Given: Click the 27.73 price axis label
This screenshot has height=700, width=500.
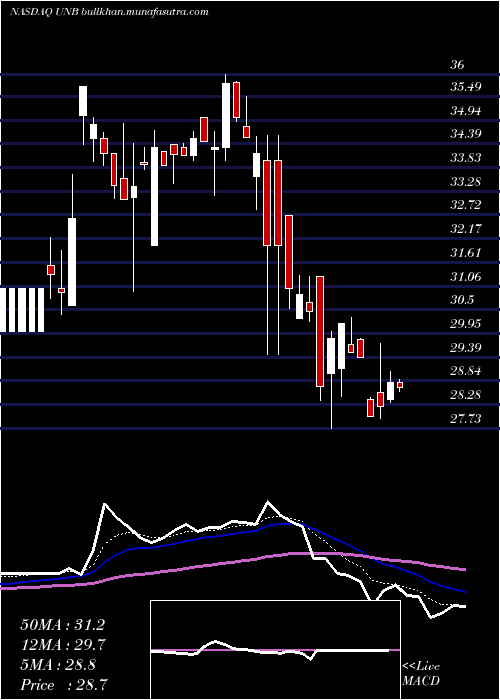Looking at the screenshot, I should 466,419.
